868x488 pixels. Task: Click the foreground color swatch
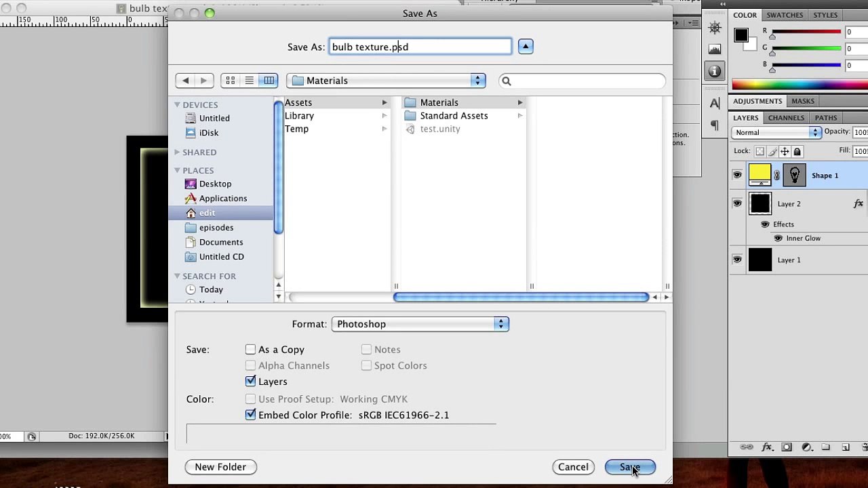(x=741, y=35)
